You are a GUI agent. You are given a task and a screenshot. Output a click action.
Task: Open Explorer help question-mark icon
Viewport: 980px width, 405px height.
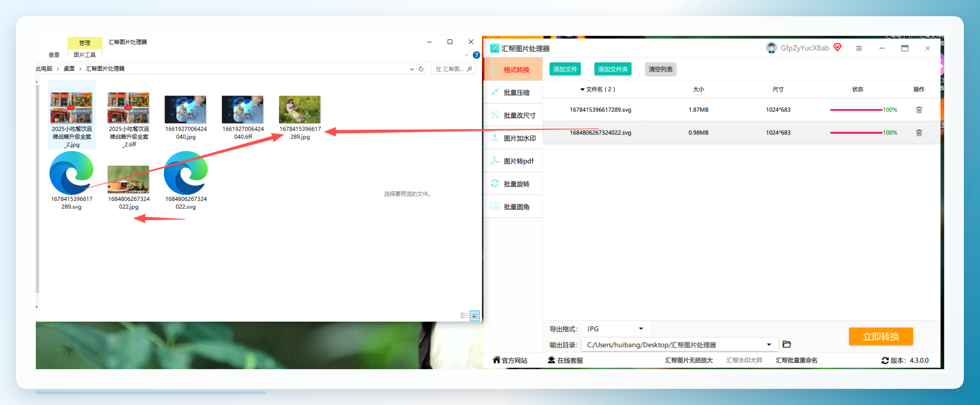click(476, 55)
